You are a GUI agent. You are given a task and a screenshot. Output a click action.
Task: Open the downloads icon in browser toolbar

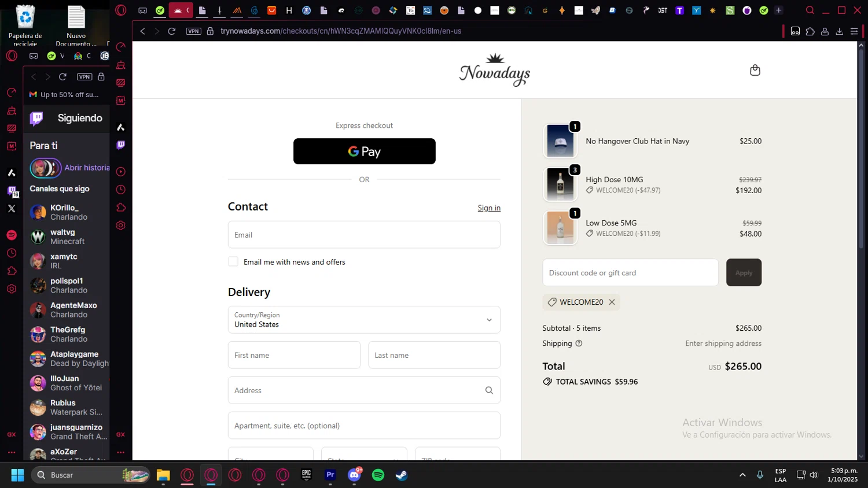coord(840,31)
